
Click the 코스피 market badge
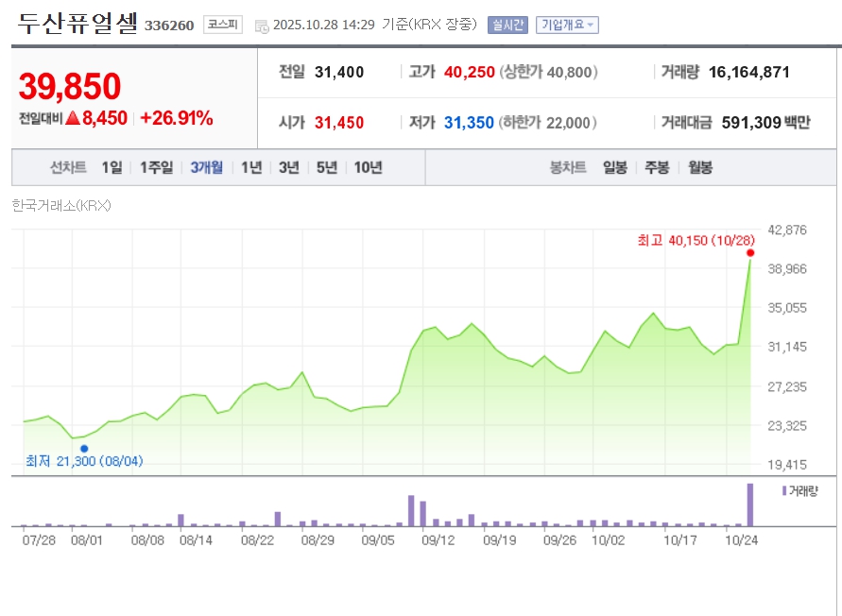click(x=222, y=25)
